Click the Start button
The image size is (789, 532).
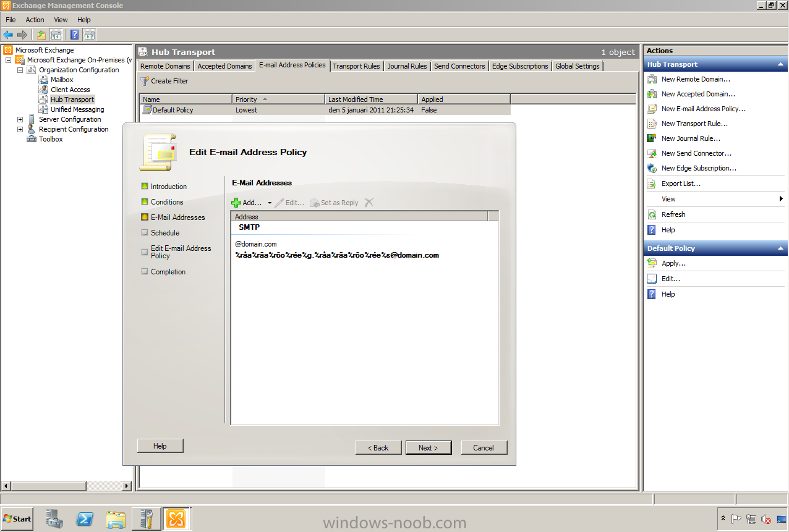coord(17,519)
